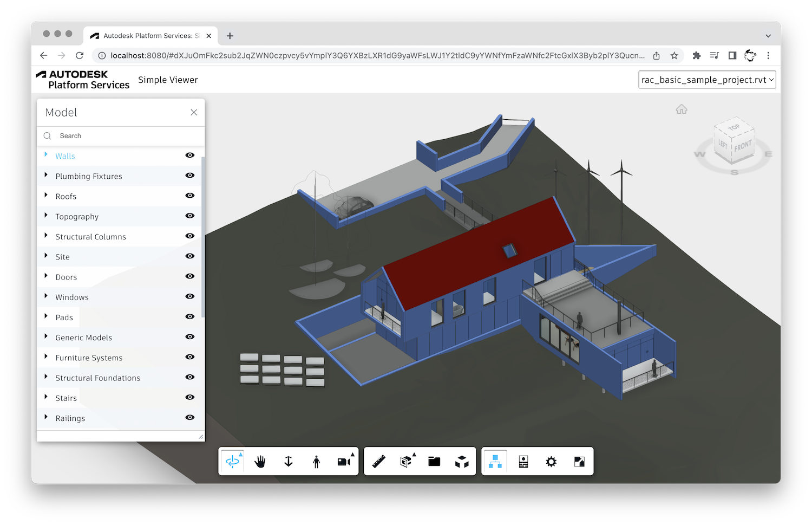Hide the Walls category visibility
The width and height of the screenshot is (812, 525).
(x=190, y=155)
